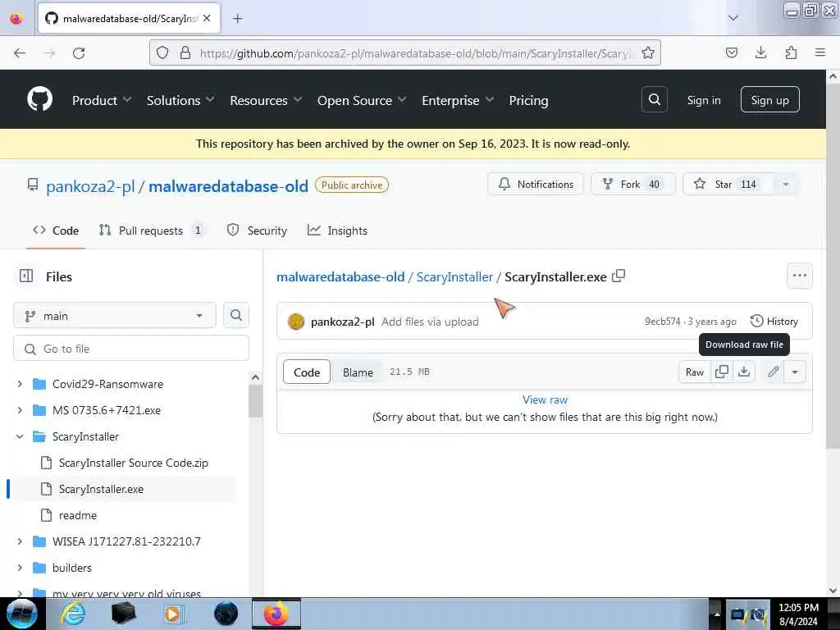Save to Pocket icon in Firefox

(731, 52)
